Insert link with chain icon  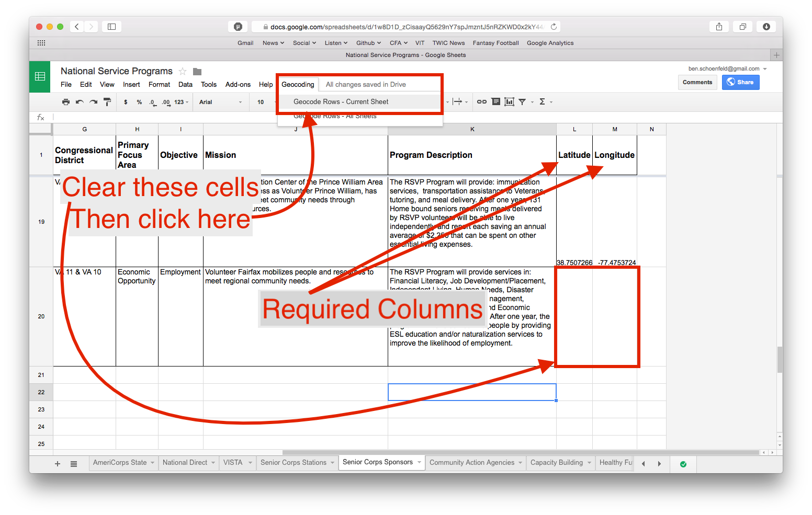482,102
